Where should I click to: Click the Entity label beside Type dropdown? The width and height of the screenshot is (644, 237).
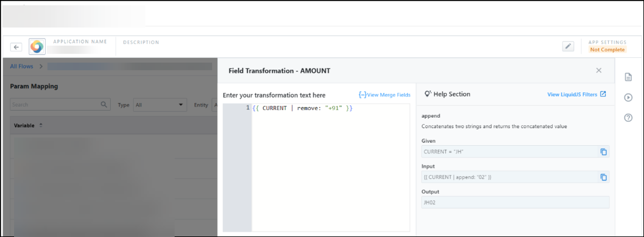point(201,105)
